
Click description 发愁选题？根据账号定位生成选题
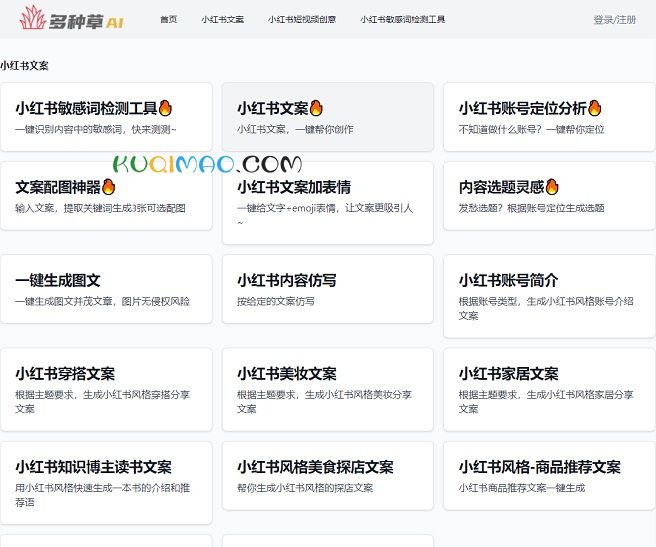(531, 208)
